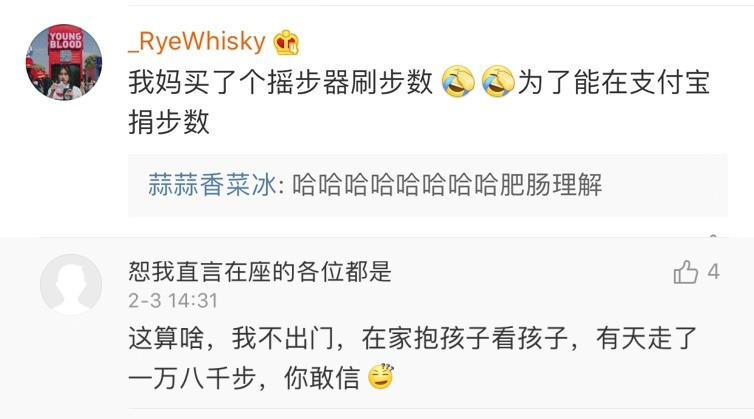Like the comment with the thumbs-up icon
Image resolution: width=754 pixels, height=419 pixels.
click(686, 272)
